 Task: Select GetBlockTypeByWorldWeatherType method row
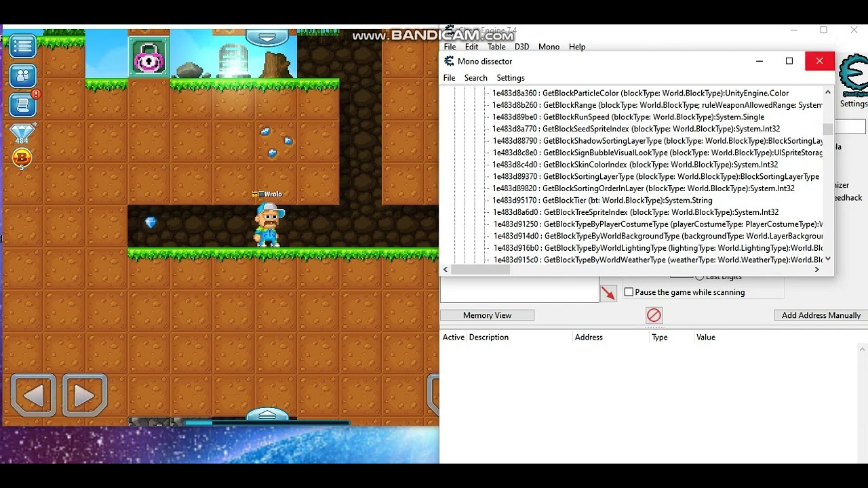[x=657, y=260]
